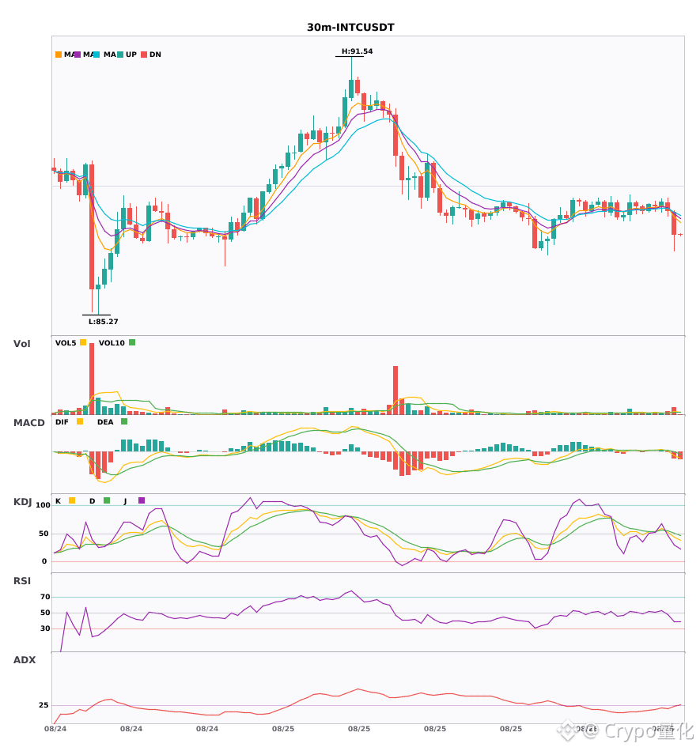This screenshot has height=751, width=700.
Task: Click the tallest red volume bar
Action: point(92,379)
